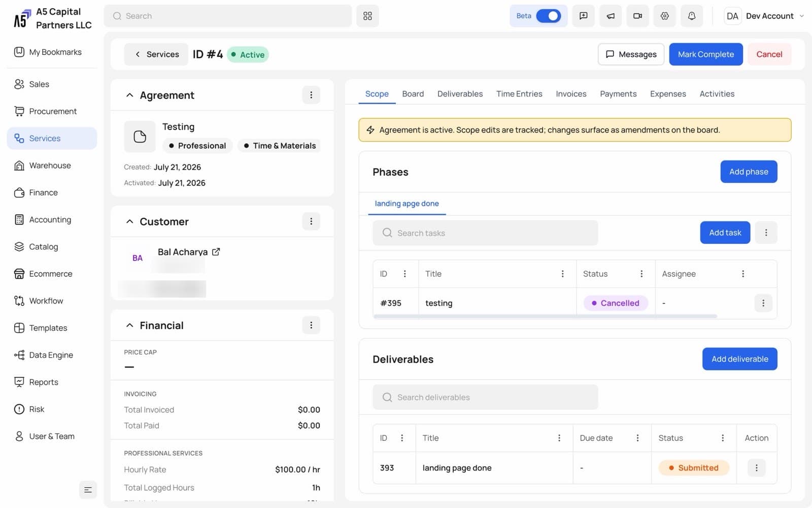812x508 pixels.
Task: Click the red Cancel button
Action: 769,54
